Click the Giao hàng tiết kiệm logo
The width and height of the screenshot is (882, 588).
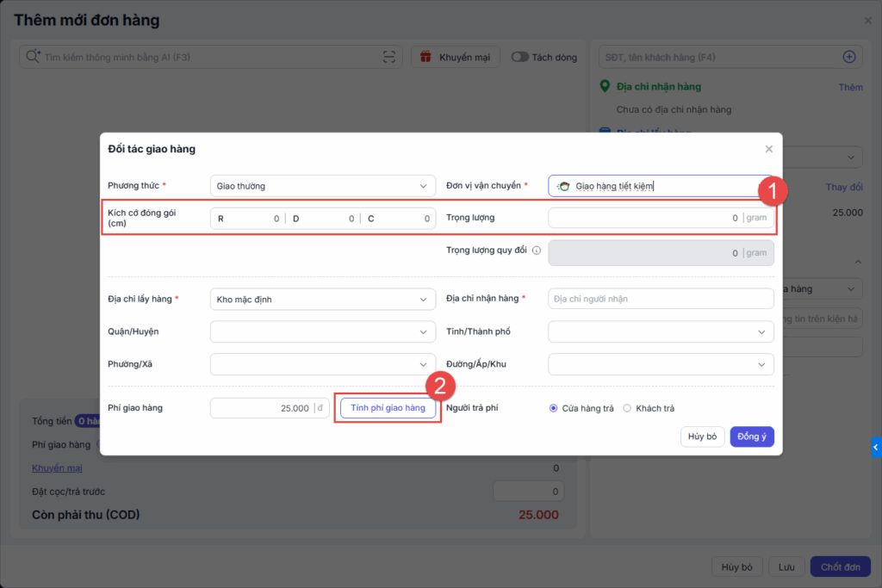coord(563,186)
